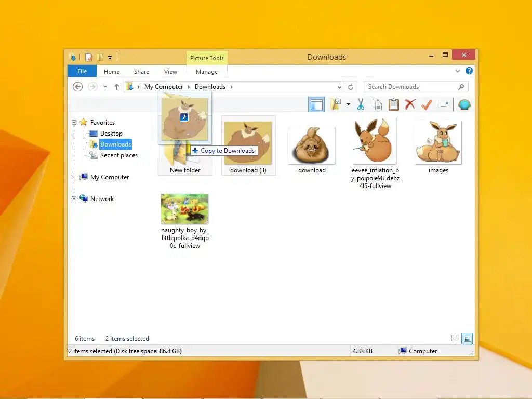532x399 pixels.
Task: Click My Computer in the address breadcrumb
Action: (x=164, y=87)
